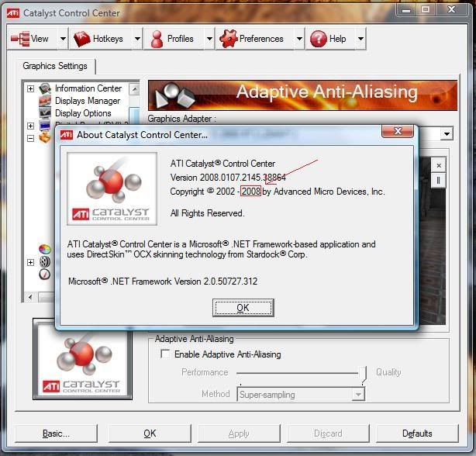
Task: Click the Apply button
Action: click(x=239, y=434)
